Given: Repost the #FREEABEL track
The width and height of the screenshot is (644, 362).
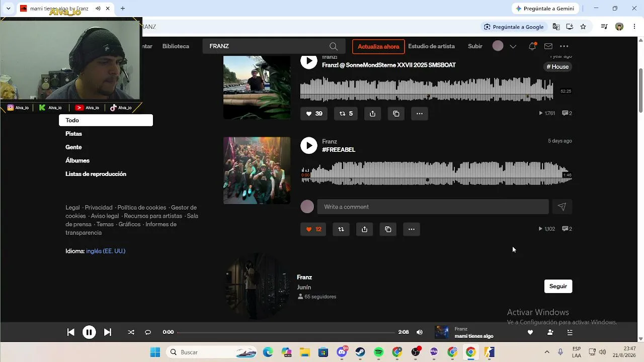Looking at the screenshot, I should tap(341, 229).
